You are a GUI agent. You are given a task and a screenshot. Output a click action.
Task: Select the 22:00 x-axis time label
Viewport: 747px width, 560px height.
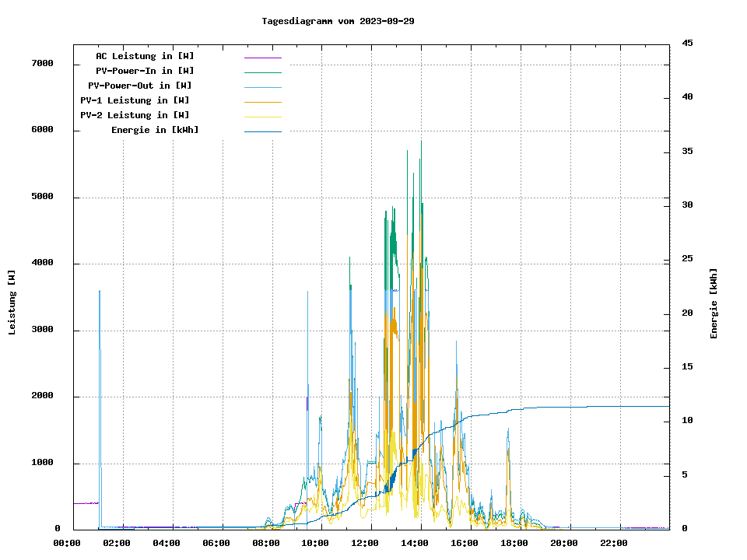[x=613, y=543]
